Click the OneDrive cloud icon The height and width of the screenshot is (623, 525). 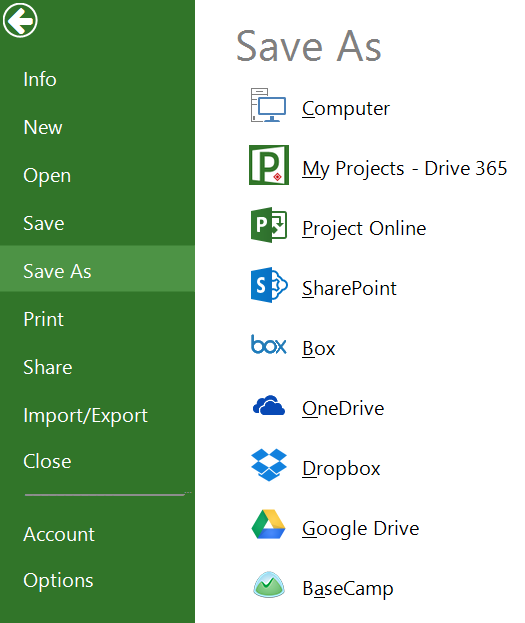(269, 405)
